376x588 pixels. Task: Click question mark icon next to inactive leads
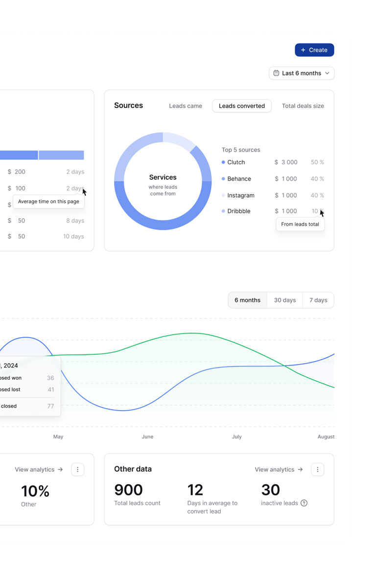[304, 503]
